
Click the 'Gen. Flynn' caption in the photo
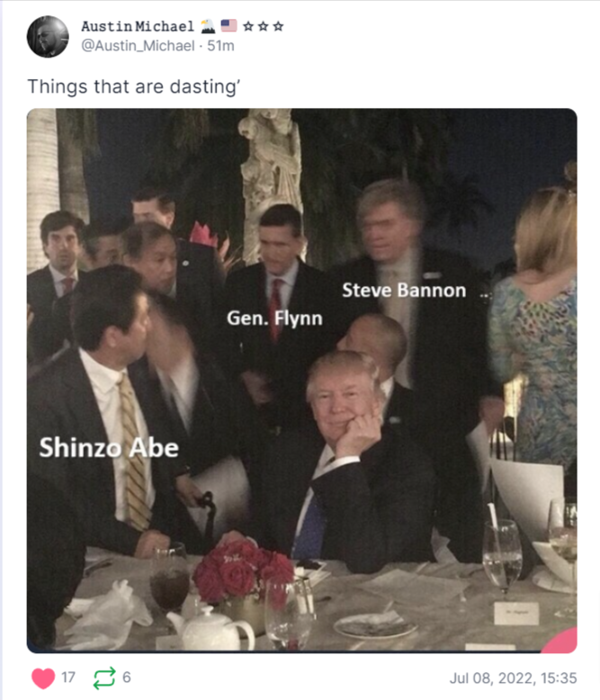[274, 318]
